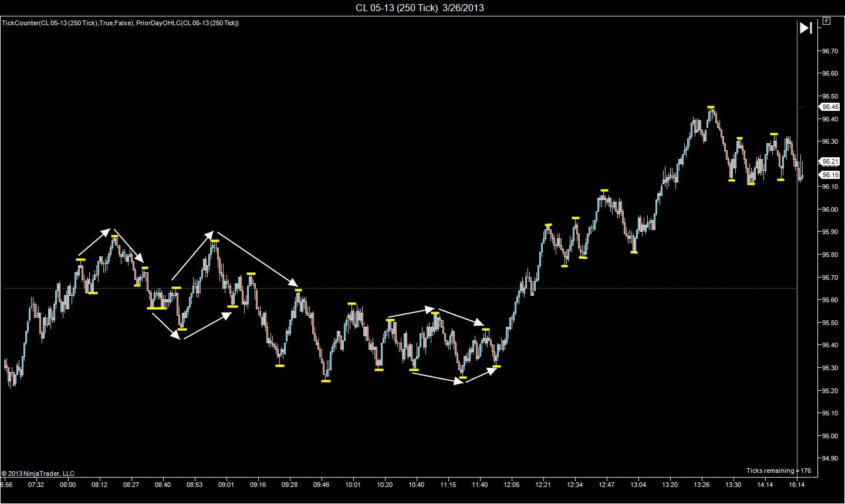This screenshot has height=504, width=845.
Task: Click the 96.60 price axis label
Action: (x=830, y=74)
